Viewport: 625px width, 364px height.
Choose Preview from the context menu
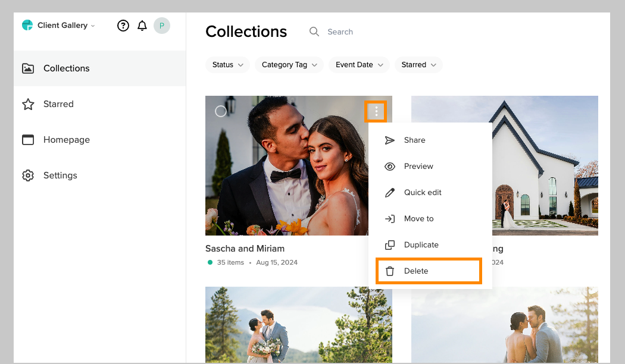pos(430,167)
